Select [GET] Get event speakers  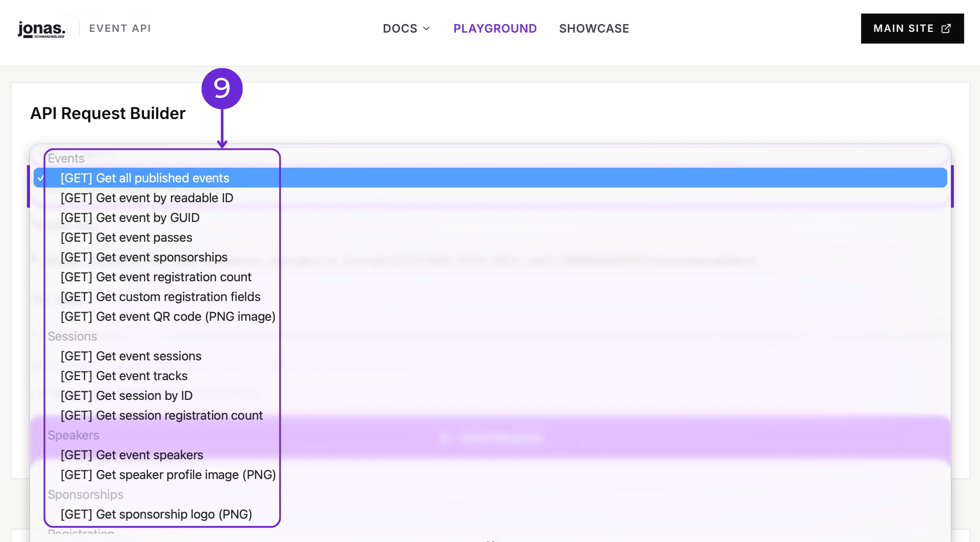click(490, 454)
